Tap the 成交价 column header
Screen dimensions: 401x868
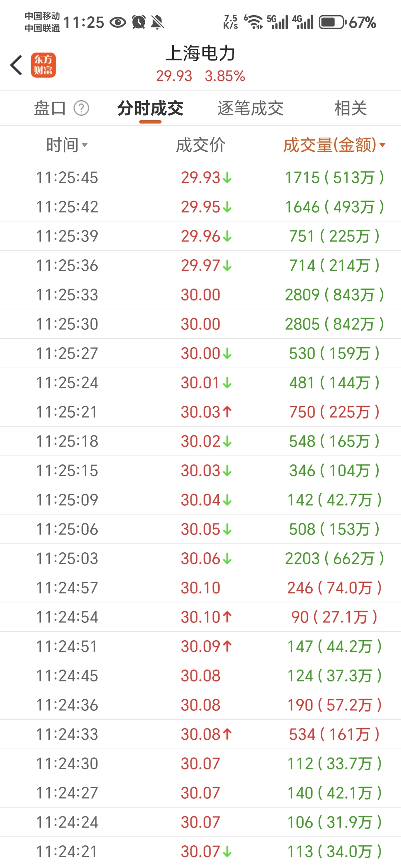pyautogui.click(x=200, y=145)
